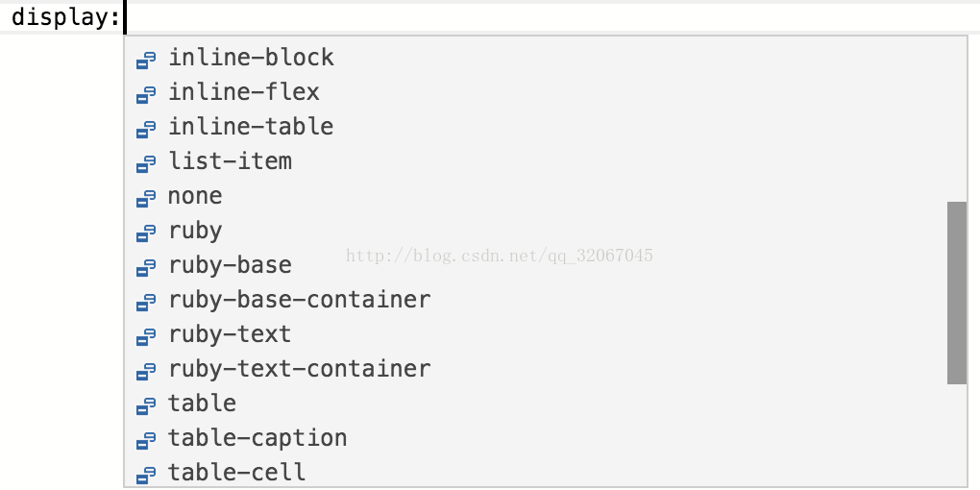Click the icon next to table-cell

[146, 475]
